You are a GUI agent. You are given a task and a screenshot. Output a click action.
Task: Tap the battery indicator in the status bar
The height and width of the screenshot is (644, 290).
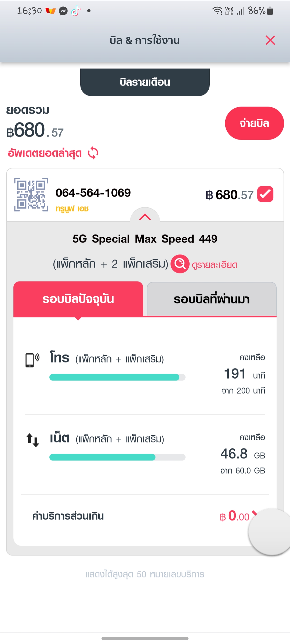coord(270,11)
